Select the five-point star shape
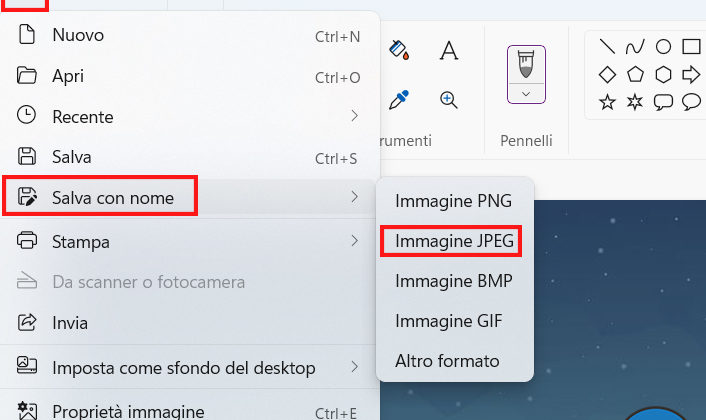Image resolution: width=706 pixels, height=420 pixels. tap(607, 102)
